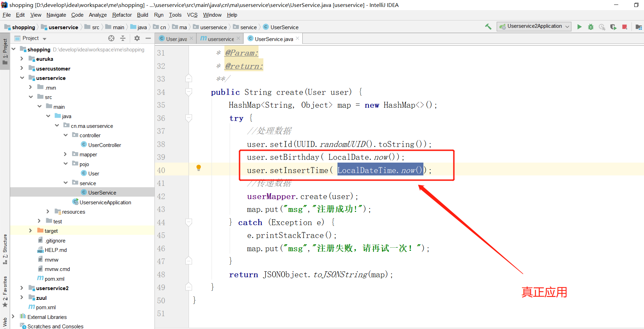Toggle the 2: Favorites tool window
Image resolution: width=644 pixels, height=329 pixels.
click(5, 292)
